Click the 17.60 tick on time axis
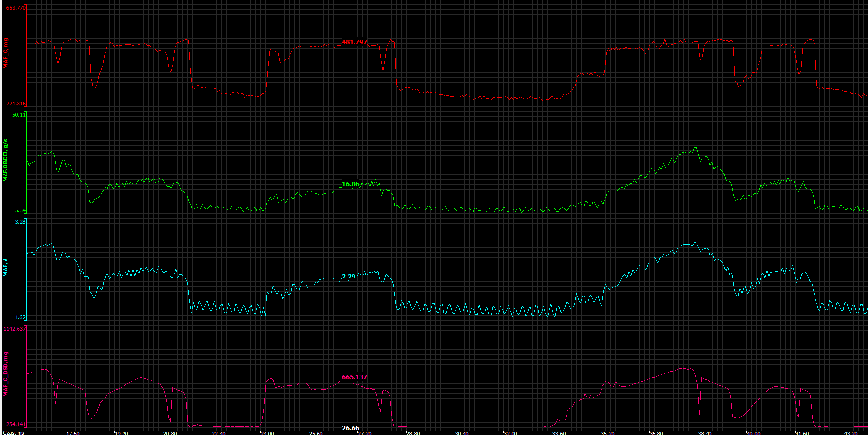This screenshot has width=868, height=435. point(73,433)
